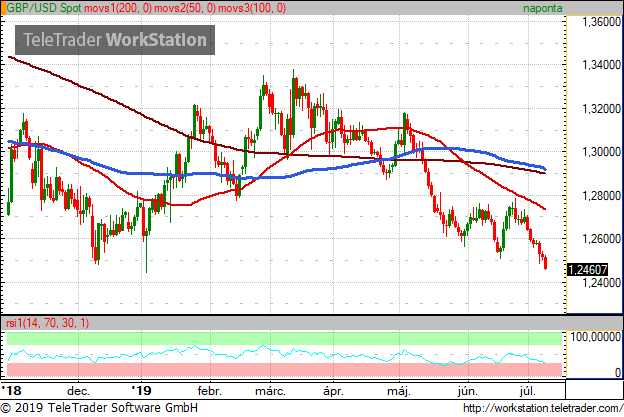The image size is (624, 417).
Task: Click the RSI 100,00000 scale label
Action: tap(595, 337)
